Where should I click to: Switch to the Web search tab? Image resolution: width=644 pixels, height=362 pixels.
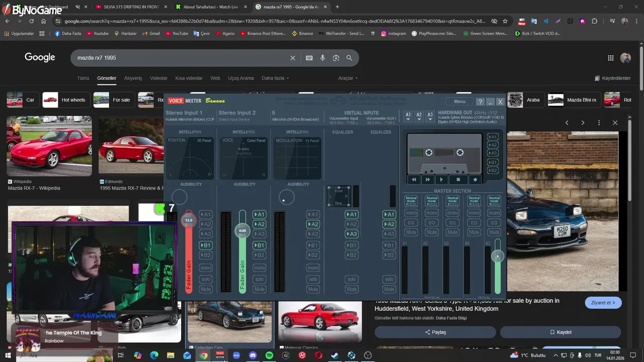[x=215, y=78]
